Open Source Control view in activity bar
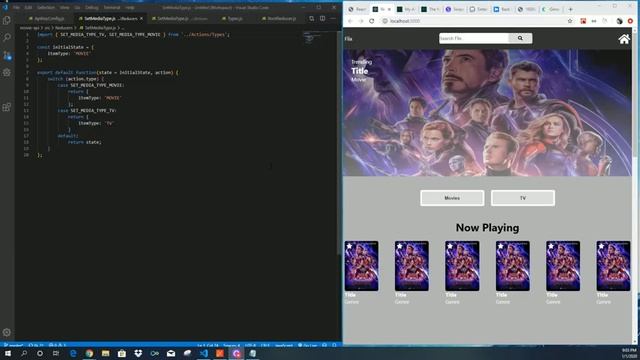 tap(7, 55)
